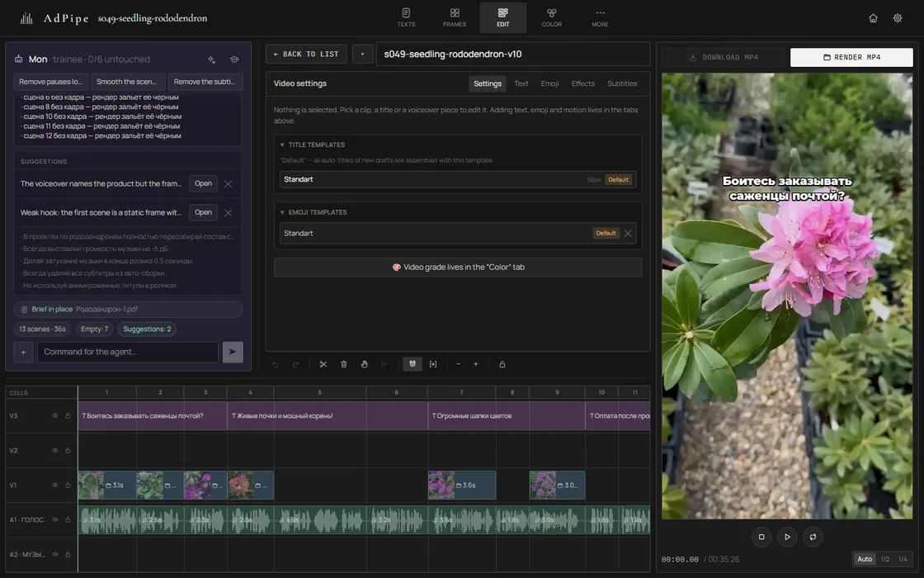Edit the project name s049-seedling-rododendron-v10

[512, 54]
